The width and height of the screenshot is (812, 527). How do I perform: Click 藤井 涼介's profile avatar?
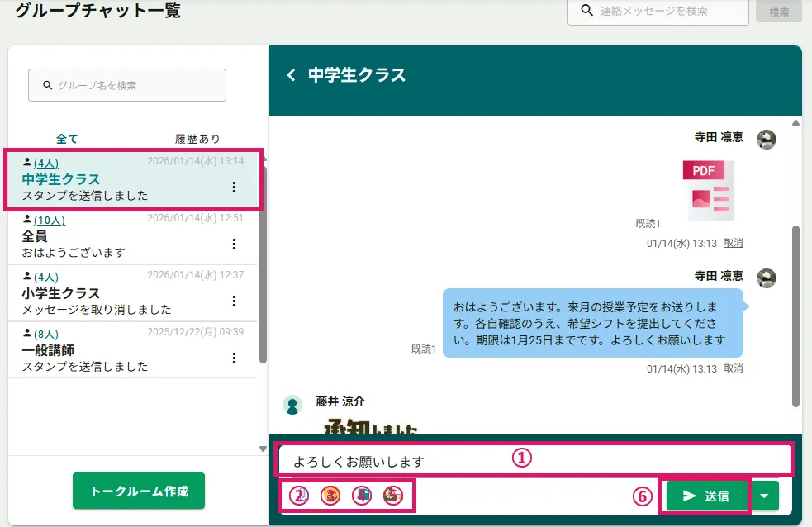[x=292, y=405]
